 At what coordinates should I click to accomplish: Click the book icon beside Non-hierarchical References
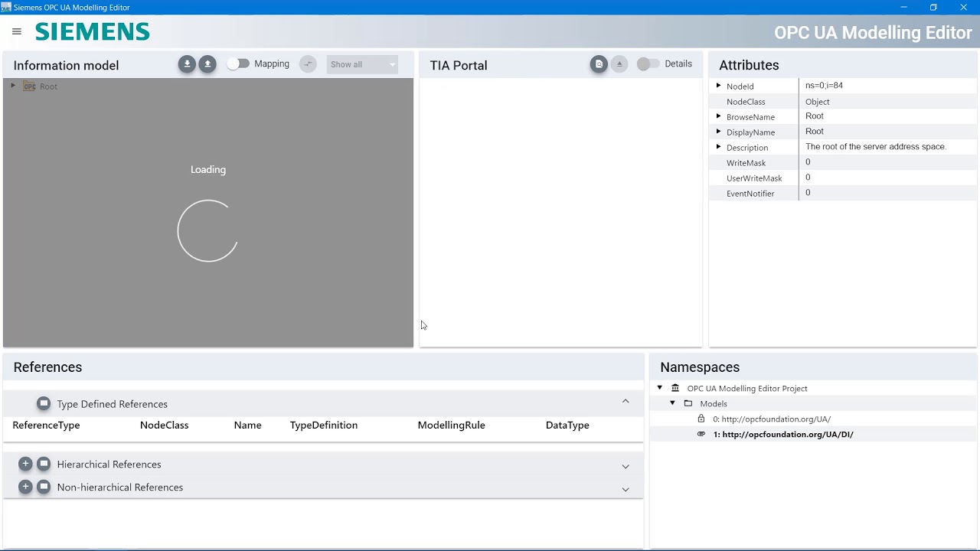click(44, 487)
